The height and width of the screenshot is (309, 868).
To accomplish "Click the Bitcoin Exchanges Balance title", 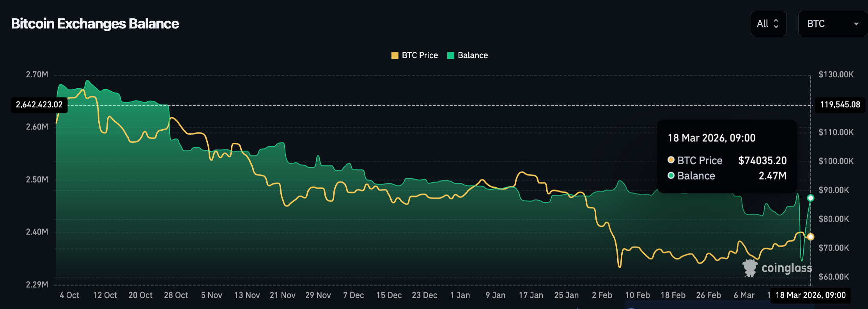I will pyautogui.click(x=95, y=24).
